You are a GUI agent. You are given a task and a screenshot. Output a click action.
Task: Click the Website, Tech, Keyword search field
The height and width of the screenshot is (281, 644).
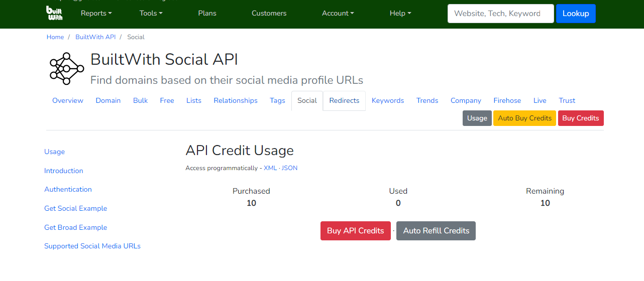click(x=500, y=14)
